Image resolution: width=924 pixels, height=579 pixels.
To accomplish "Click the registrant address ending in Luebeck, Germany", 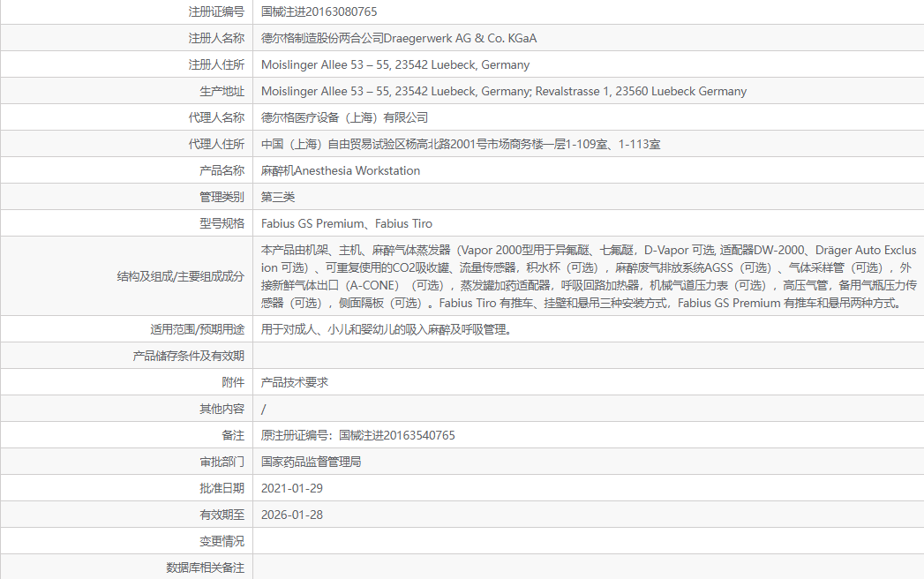I will coord(395,64).
